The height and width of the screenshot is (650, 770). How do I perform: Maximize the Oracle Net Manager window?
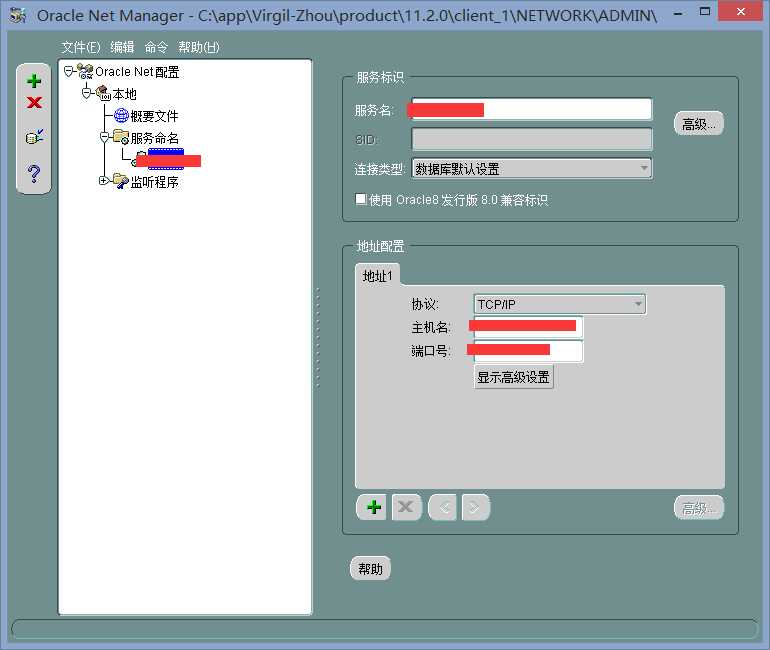tap(705, 12)
